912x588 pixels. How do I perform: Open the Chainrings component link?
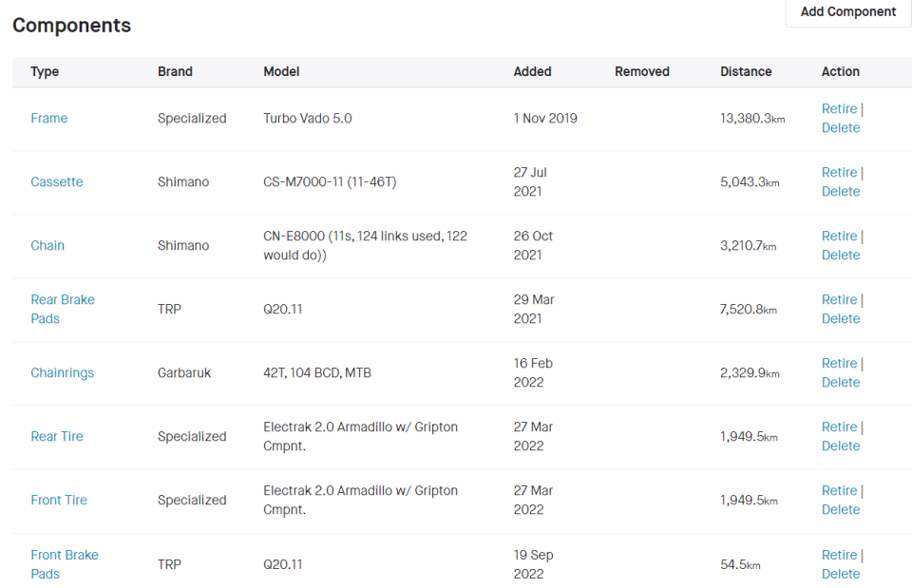63,373
